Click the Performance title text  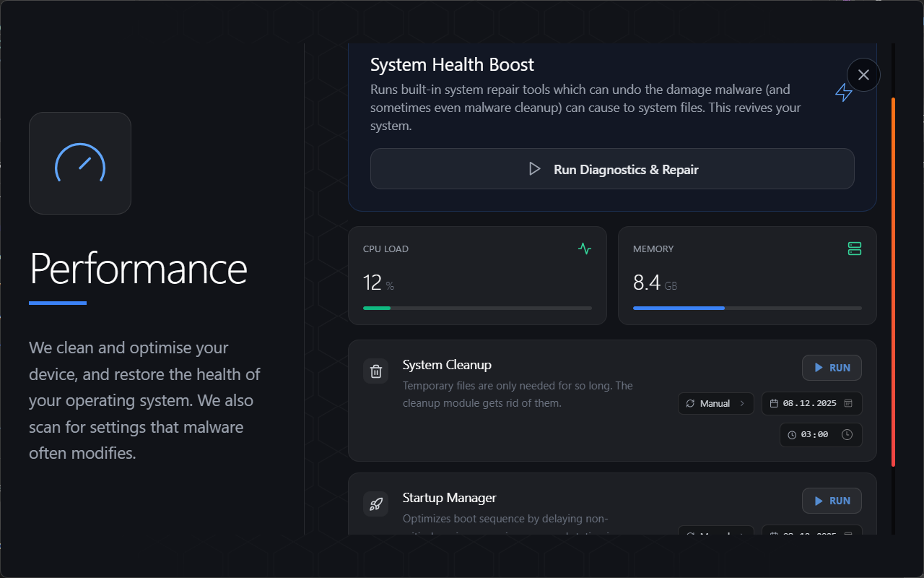pyautogui.click(x=138, y=268)
